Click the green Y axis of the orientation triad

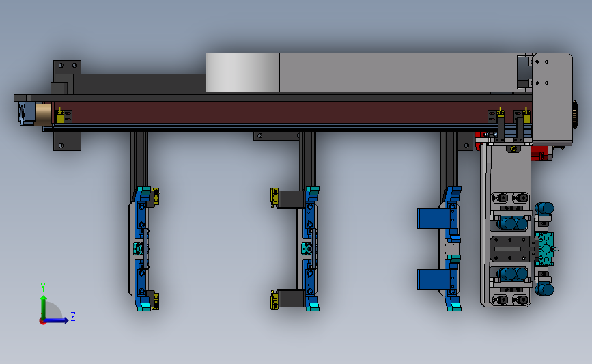[44, 307]
